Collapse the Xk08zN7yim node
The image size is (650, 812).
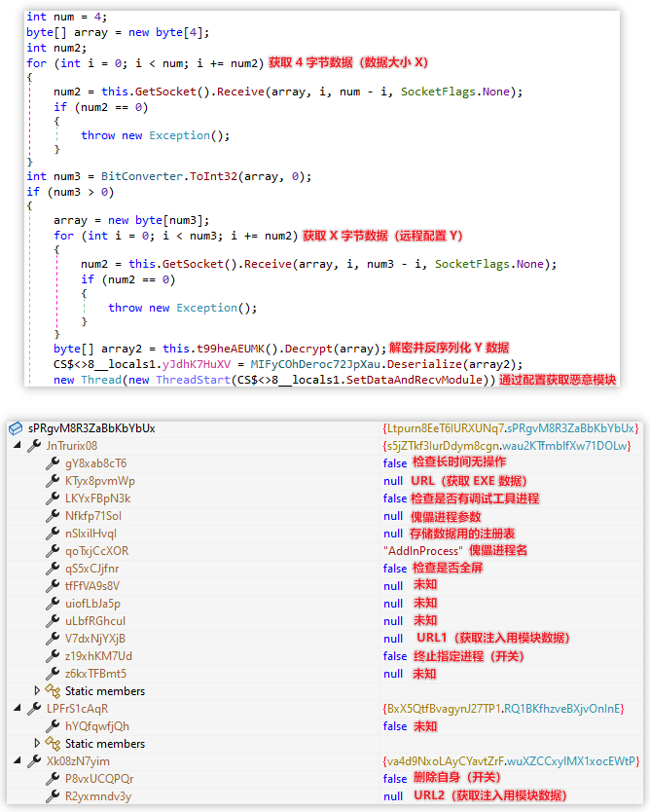pos(18,760)
